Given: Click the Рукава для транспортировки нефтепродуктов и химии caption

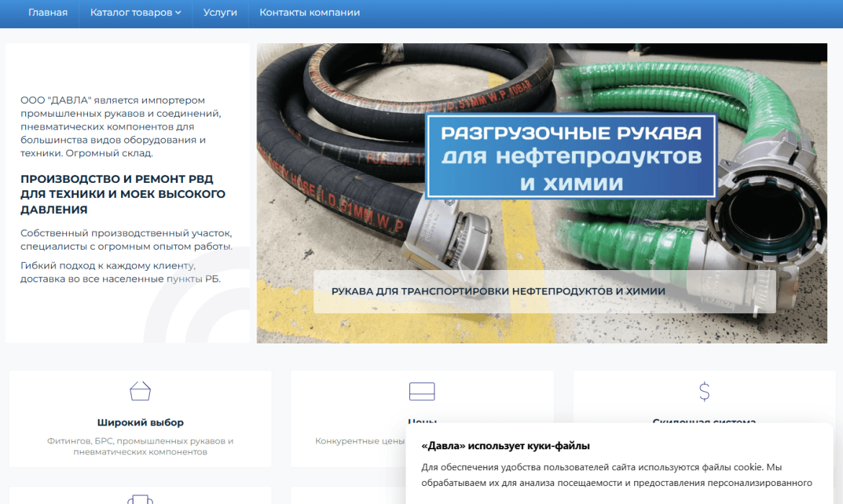Looking at the screenshot, I should point(499,291).
